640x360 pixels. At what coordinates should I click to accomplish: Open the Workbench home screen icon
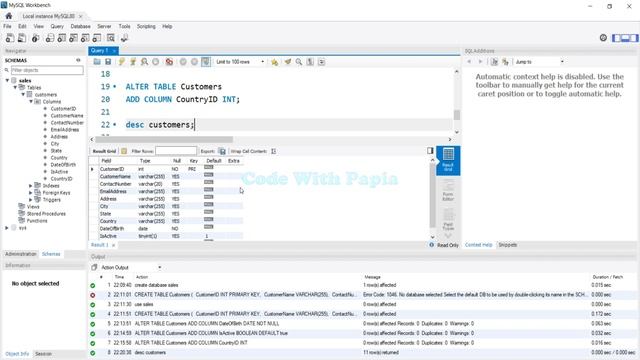[9, 16]
